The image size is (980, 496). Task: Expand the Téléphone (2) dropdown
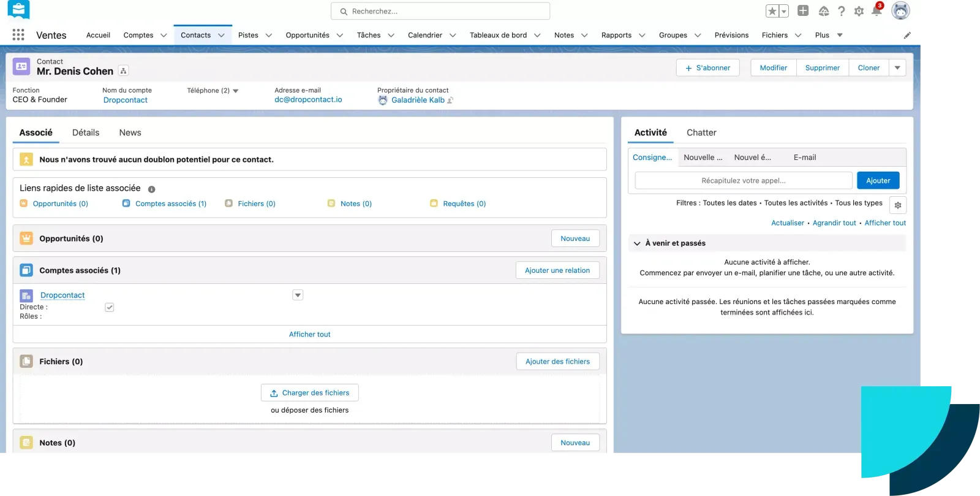236,91
